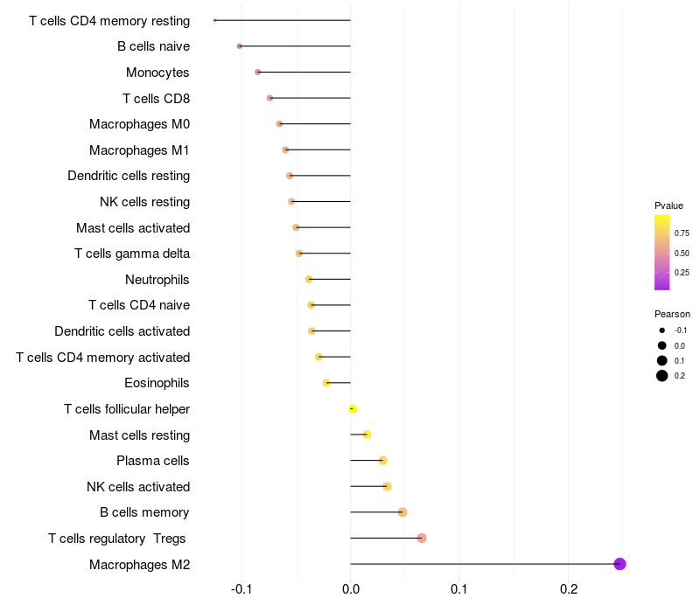Click the purple Macrophages M2 data point
The width and height of the screenshot is (700, 612).
[x=619, y=564]
